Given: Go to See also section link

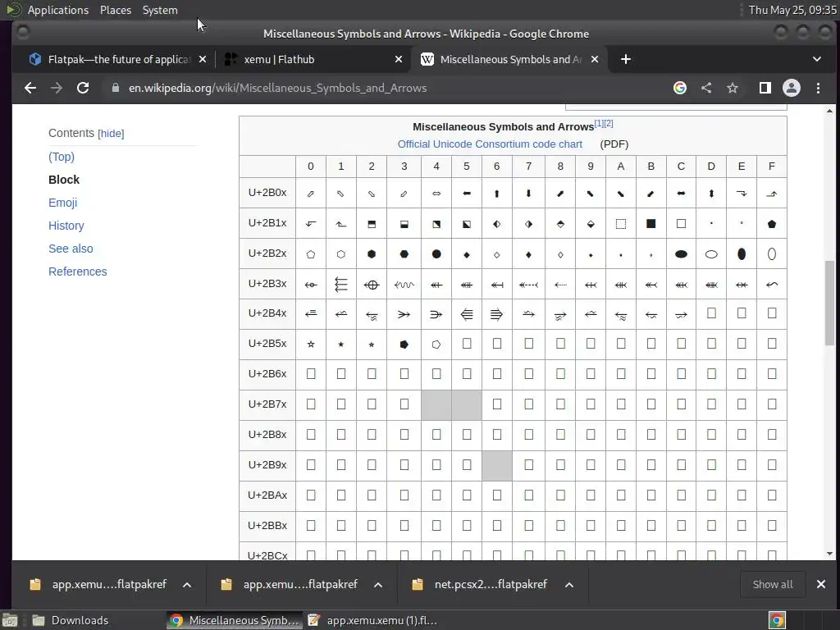Looking at the screenshot, I should pos(71,249).
